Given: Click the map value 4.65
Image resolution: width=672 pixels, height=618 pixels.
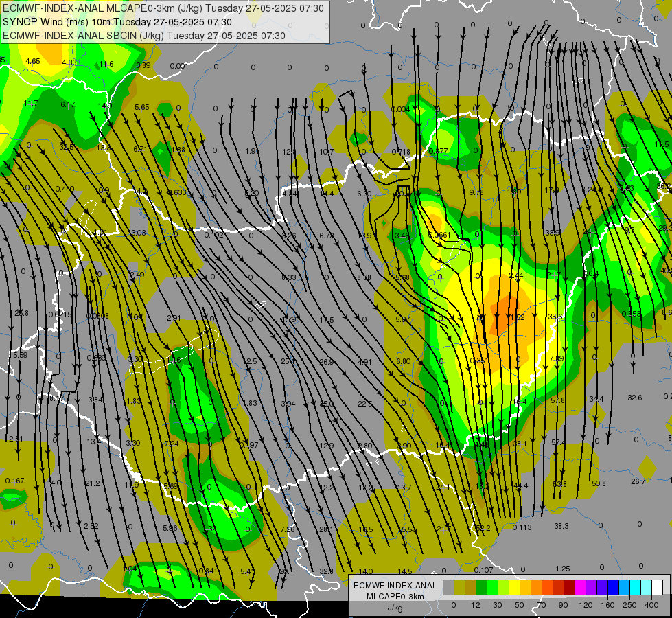Looking at the screenshot, I should coord(32,61).
